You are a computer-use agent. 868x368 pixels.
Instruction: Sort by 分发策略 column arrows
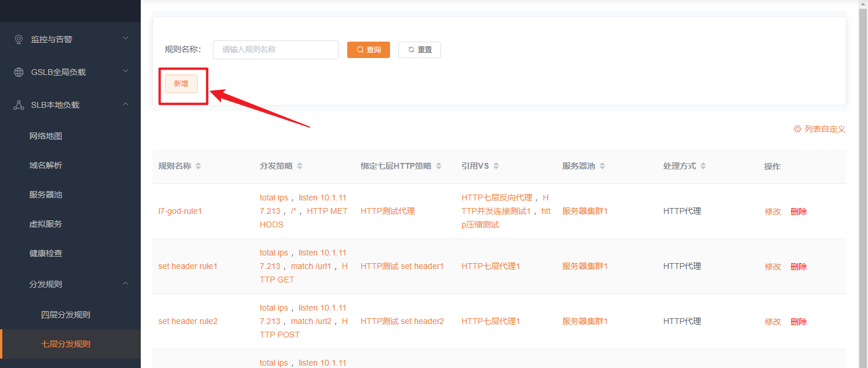tap(300, 166)
